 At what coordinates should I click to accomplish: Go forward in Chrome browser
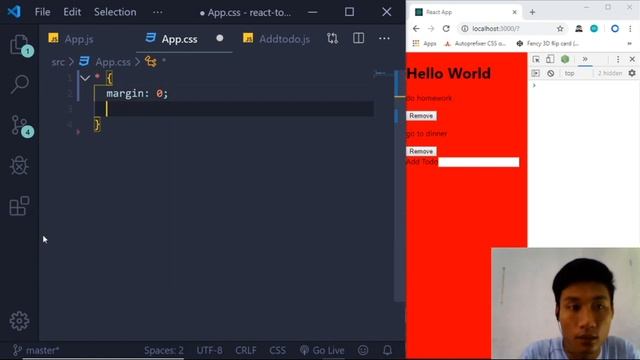pos(431,29)
